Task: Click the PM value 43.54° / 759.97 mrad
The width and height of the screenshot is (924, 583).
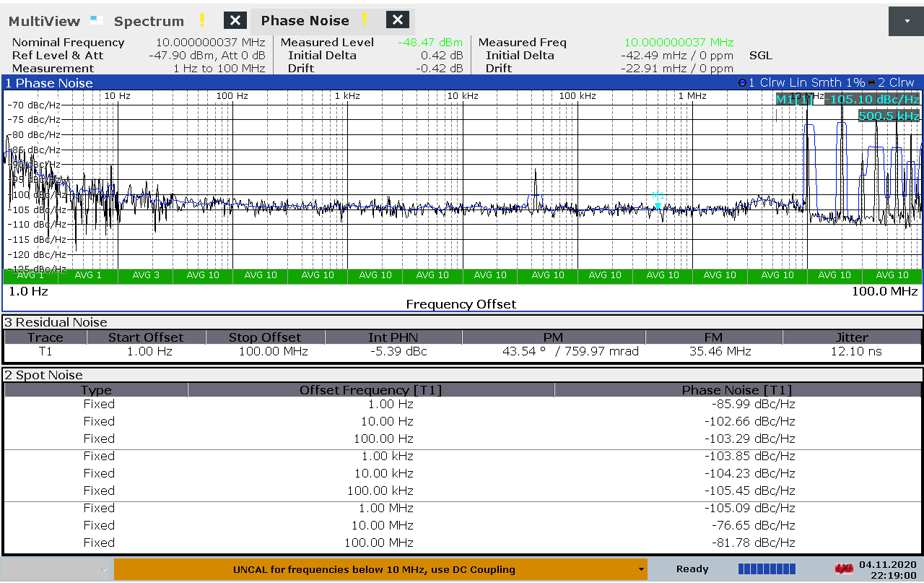Action: pos(570,352)
